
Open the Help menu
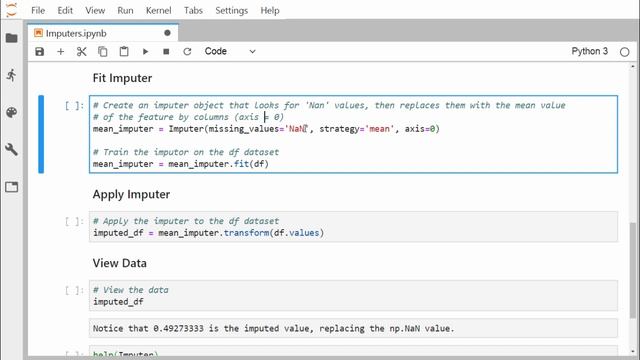tap(270, 10)
